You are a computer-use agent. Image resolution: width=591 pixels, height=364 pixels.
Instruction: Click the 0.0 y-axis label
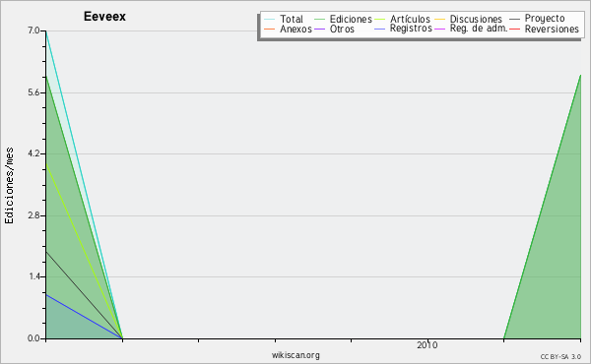coord(33,338)
